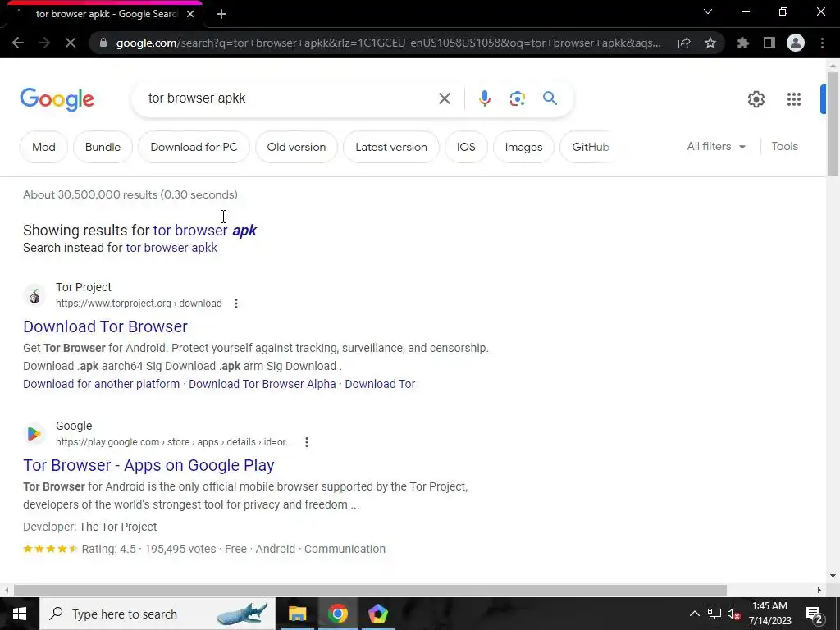
Task: Switch to Images results
Action: click(x=523, y=148)
